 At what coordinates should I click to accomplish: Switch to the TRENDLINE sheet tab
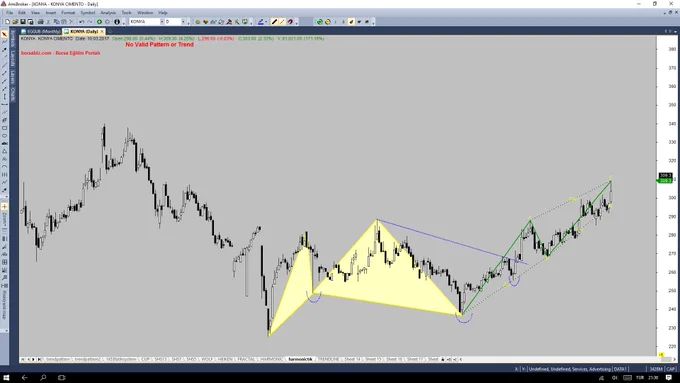(x=328, y=360)
